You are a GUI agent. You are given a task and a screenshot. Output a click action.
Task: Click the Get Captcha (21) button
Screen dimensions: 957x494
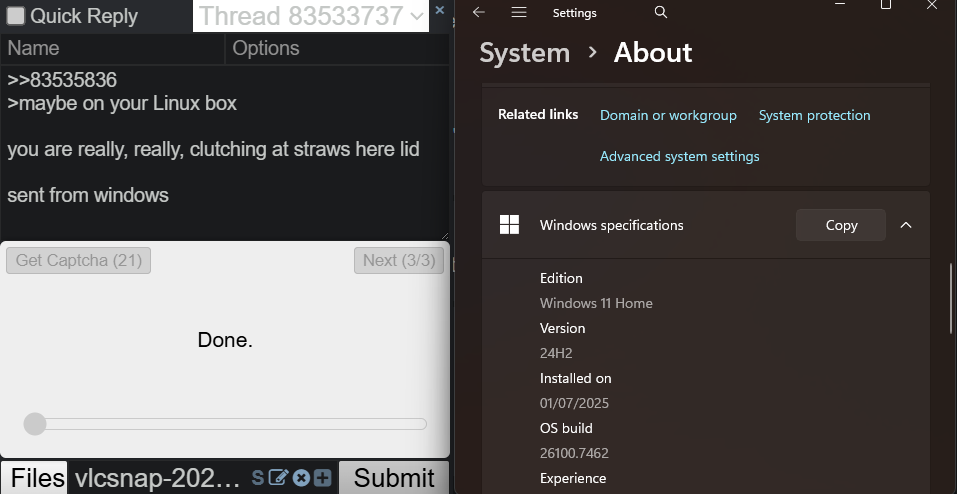click(x=78, y=261)
